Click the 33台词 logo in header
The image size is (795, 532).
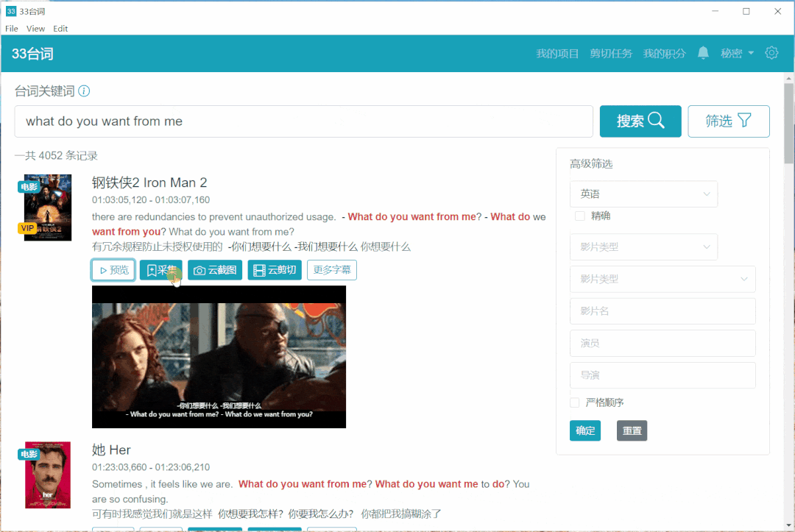[x=32, y=54]
